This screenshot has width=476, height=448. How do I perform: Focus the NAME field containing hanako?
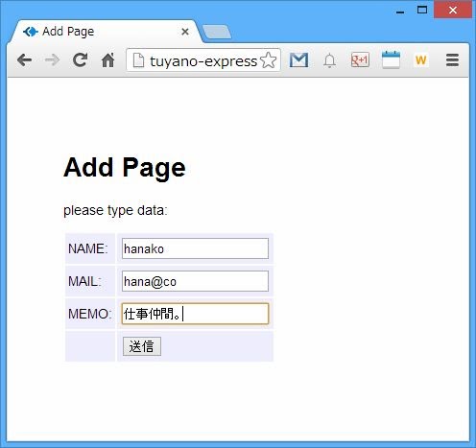pos(195,248)
